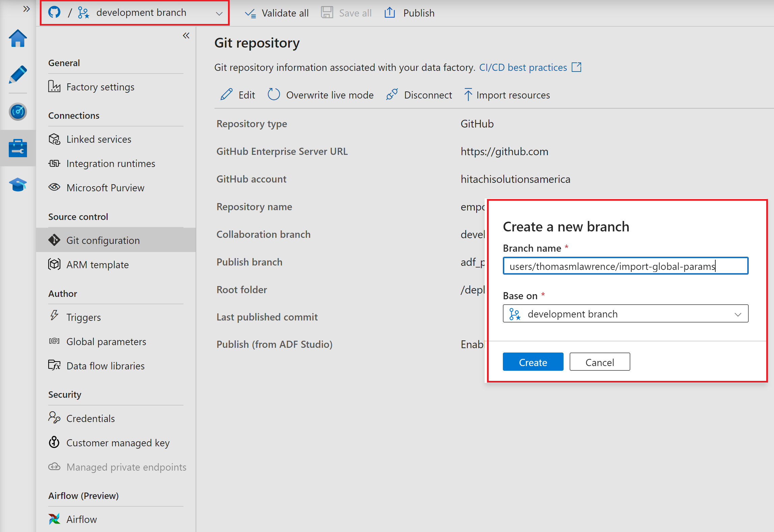Image resolution: width=774 pixels, height=532 pixels.
Task: Open the Manage toolbox icon
Action: pyautogui.click(x=18, y=148)
